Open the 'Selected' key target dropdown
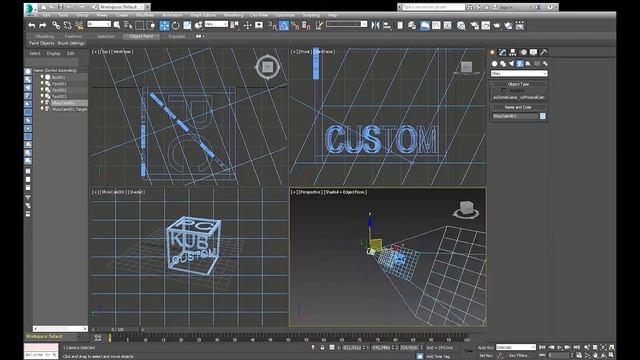 [x=516, y=347]
